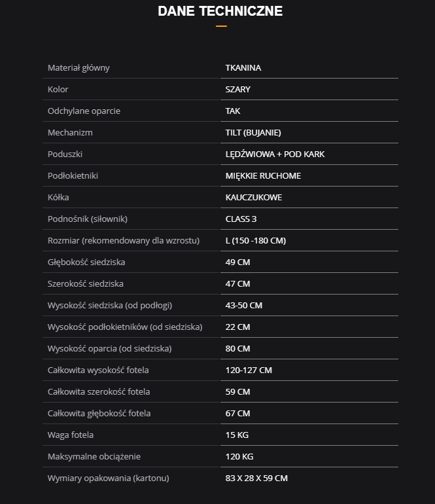The width and height of the screenshot is (435, 504).
Task: Select the Odchylane oparcie row label
Action: [x=84, y=111]
